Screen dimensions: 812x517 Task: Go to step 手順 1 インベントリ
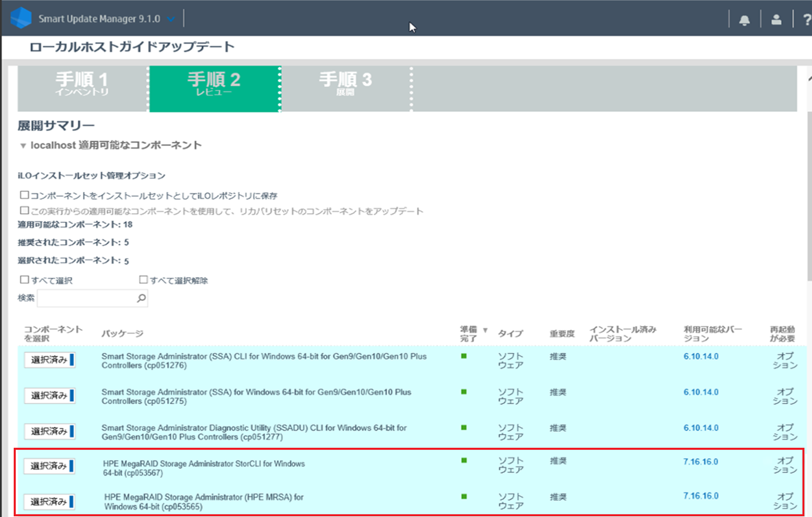click(x=83, y=88)
